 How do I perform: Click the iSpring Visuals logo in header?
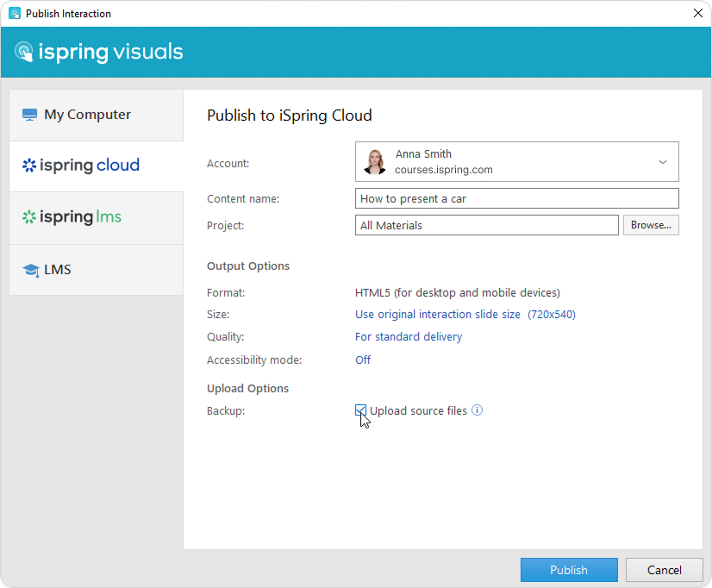tap(98, 52)
